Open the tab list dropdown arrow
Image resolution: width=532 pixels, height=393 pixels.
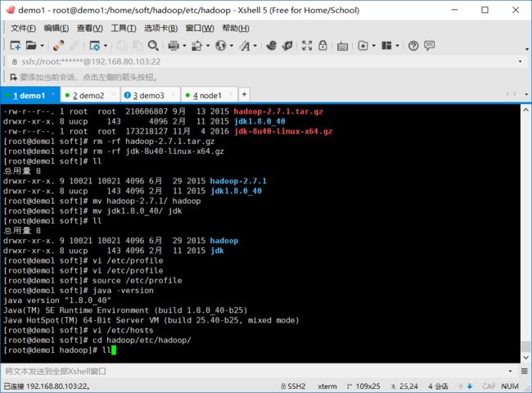coord(526,94)
